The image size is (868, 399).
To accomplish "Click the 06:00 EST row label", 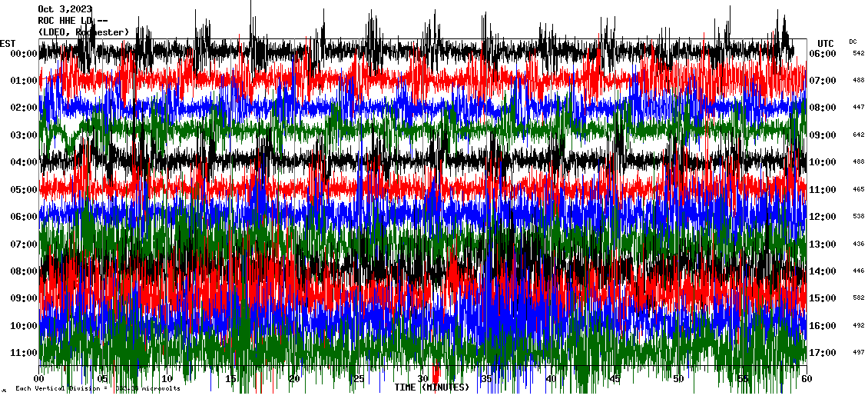I will [x=24, y=217].
